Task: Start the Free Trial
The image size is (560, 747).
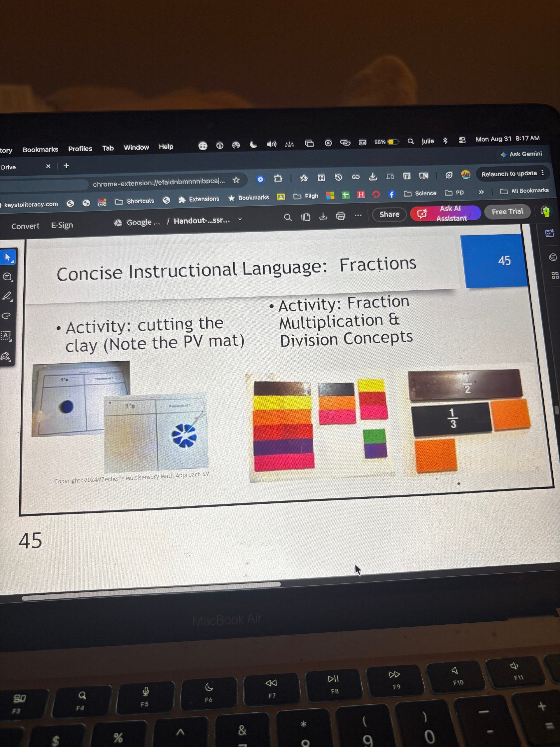Action: (507, 212)
